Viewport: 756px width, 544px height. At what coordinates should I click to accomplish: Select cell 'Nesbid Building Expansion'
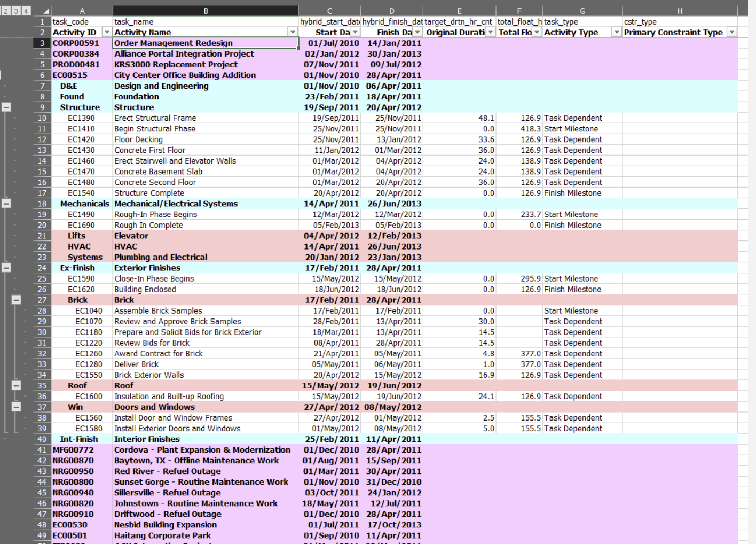click(x=206, y=524)
